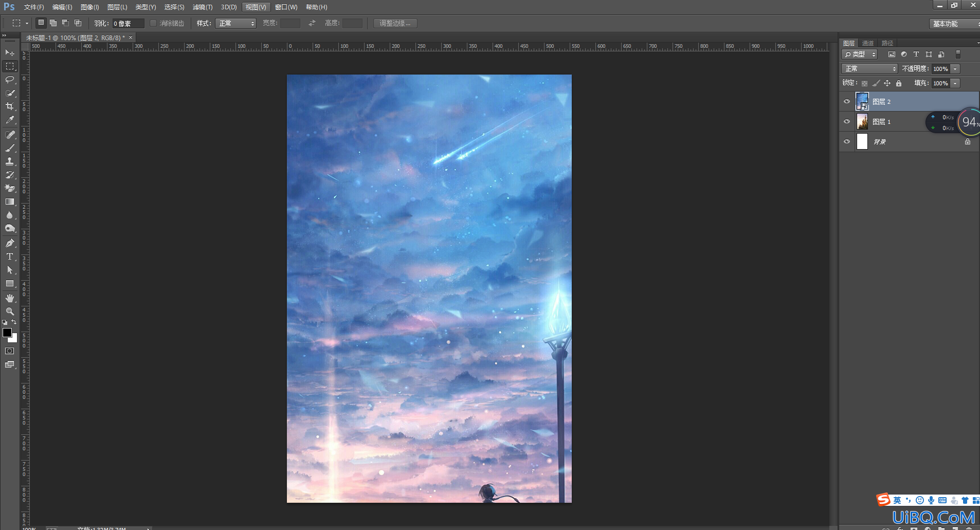Open the 样式 style dropdown
980x530 pixels.
click(x=236, y=23)
